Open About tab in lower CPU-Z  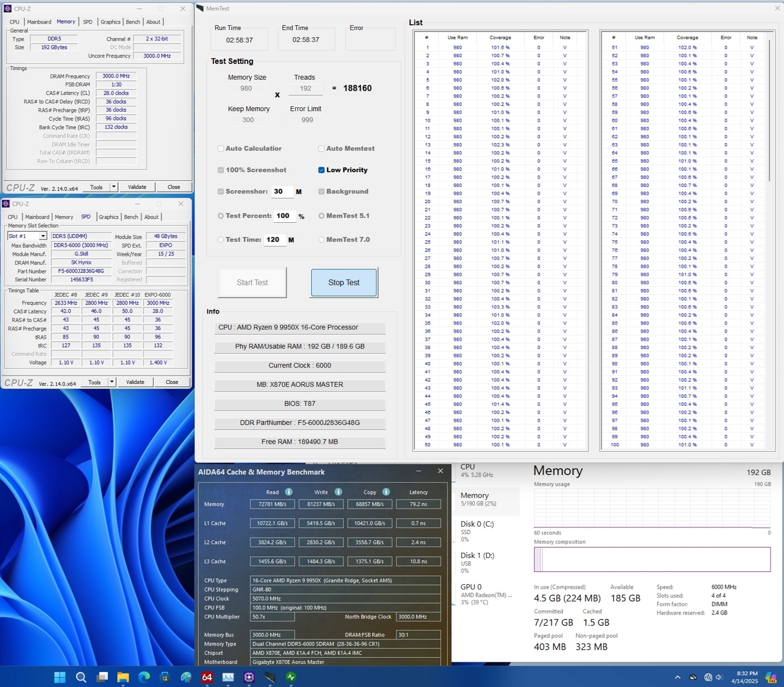(152, 217)
